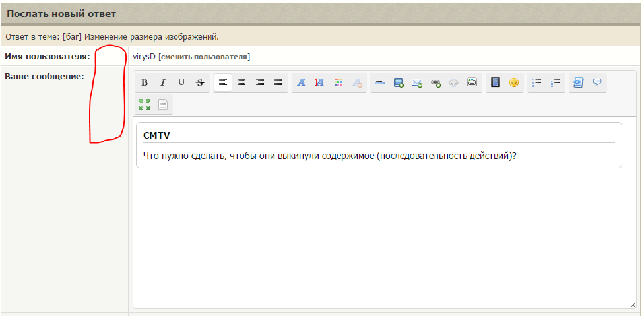Maximize the editor with green arrows icon
Viewport: 644px width, 316px height.
tap(145, 105)
